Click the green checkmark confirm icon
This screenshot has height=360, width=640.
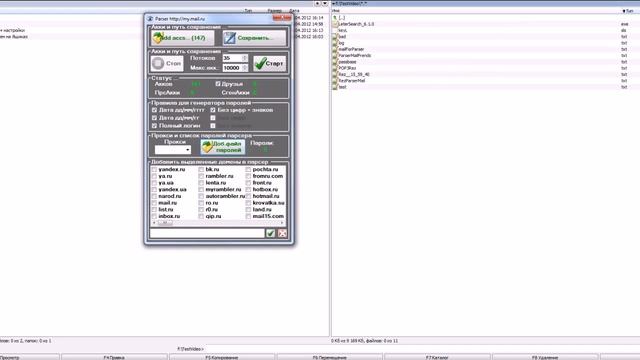(x=270, y=233)
